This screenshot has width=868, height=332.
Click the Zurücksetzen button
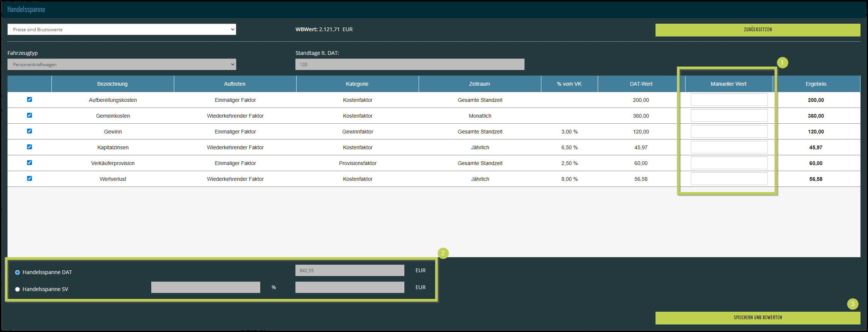pyautogui.click(x=758, y=30)
